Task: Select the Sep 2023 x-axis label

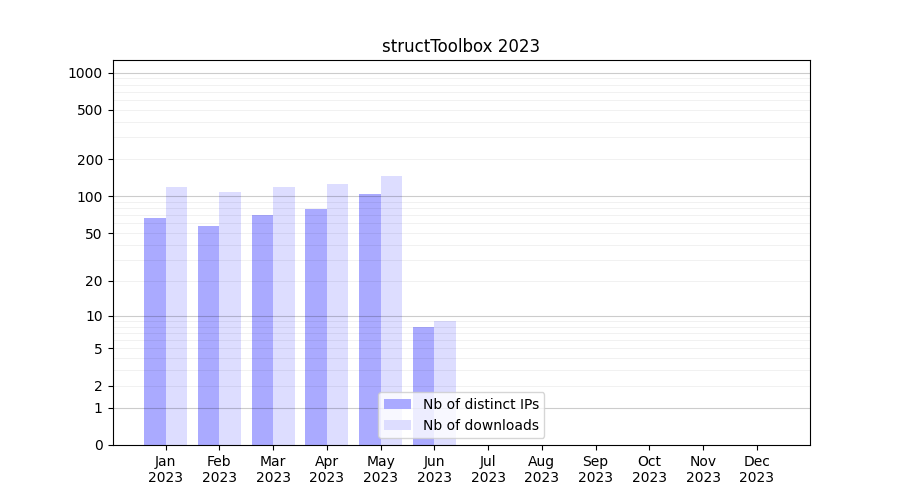Action: click(595, 469)
